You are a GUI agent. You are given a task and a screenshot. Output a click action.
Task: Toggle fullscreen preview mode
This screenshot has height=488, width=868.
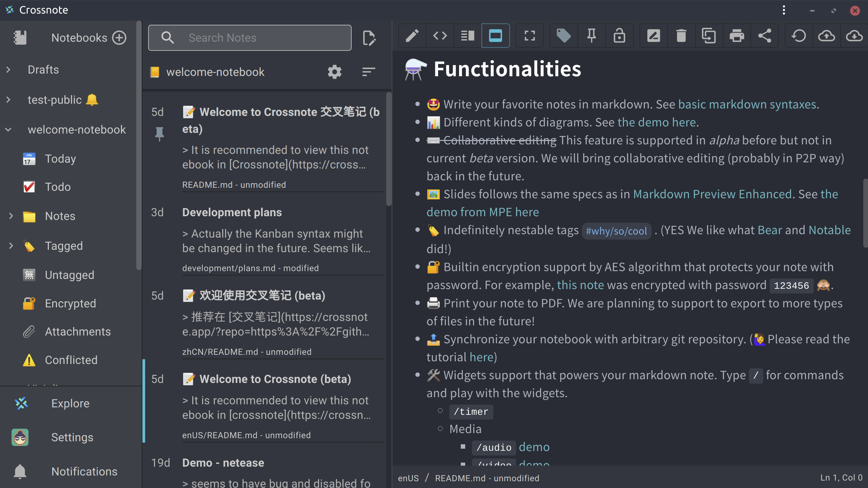(x=529, y=36)
